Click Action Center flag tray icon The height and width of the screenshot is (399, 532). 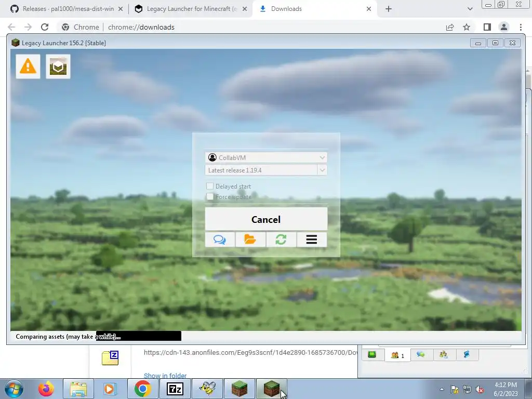(x=454, y=389)
